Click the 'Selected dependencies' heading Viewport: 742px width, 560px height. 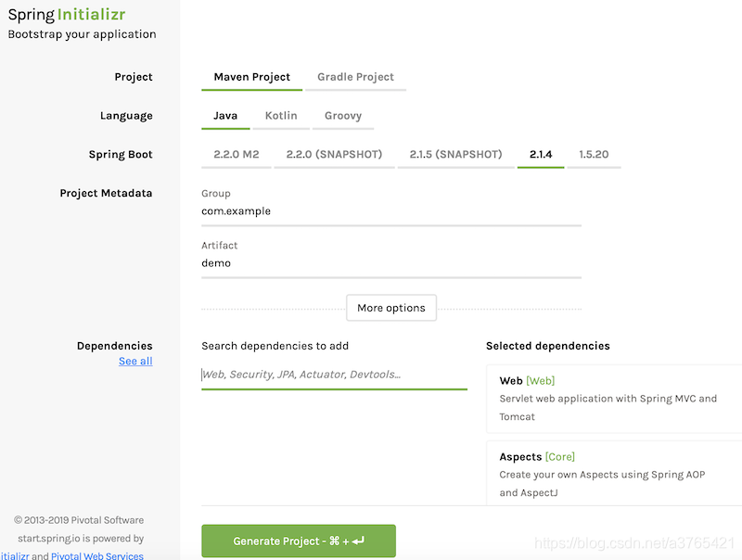coord(548,346)
